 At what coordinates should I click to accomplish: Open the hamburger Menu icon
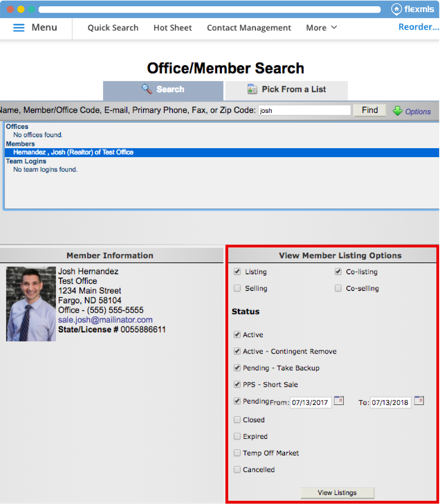pos(19,28)
